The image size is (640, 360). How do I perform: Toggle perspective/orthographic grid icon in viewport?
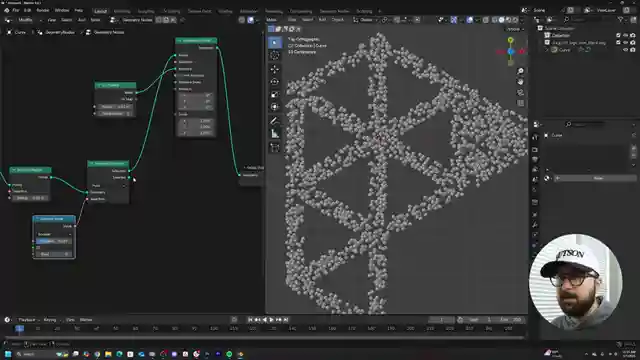(520, 103)
